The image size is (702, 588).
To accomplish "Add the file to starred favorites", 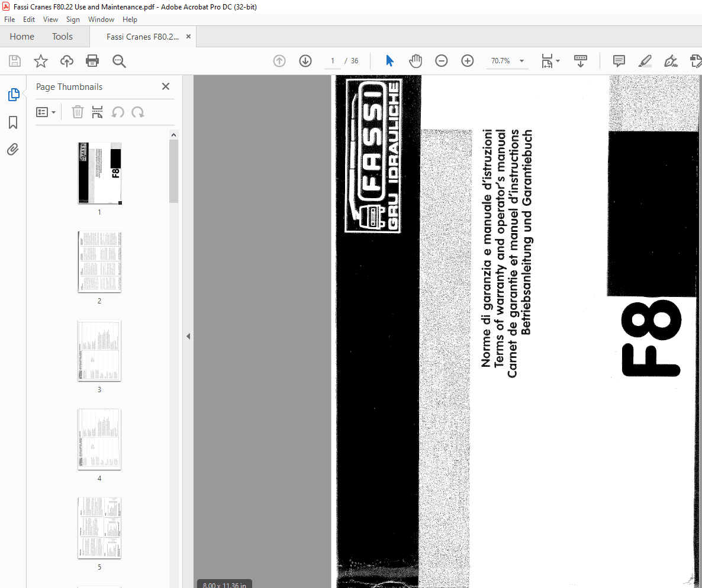I will click(x=40, y=61).
